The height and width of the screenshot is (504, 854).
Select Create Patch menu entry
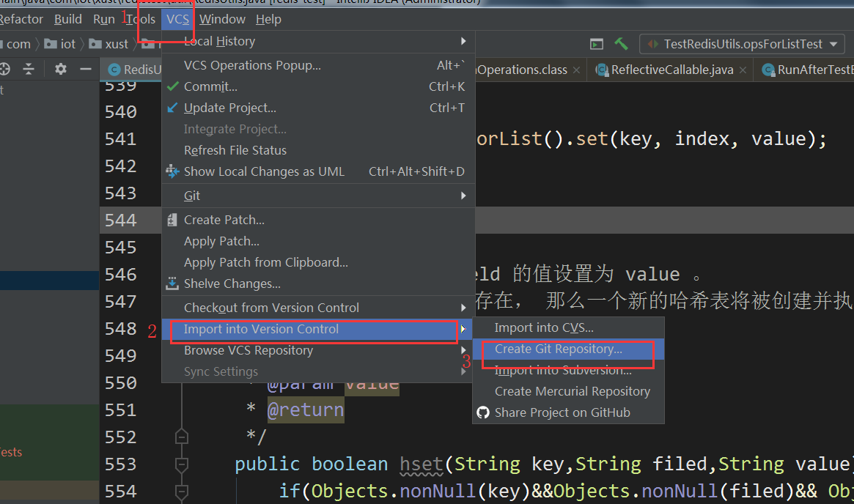[x=318, y=220]
